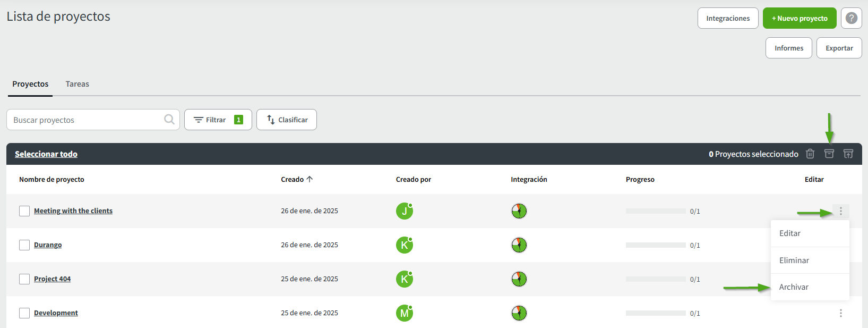
Task: Click the progress bar for Project 404
Action: (656, 279)
